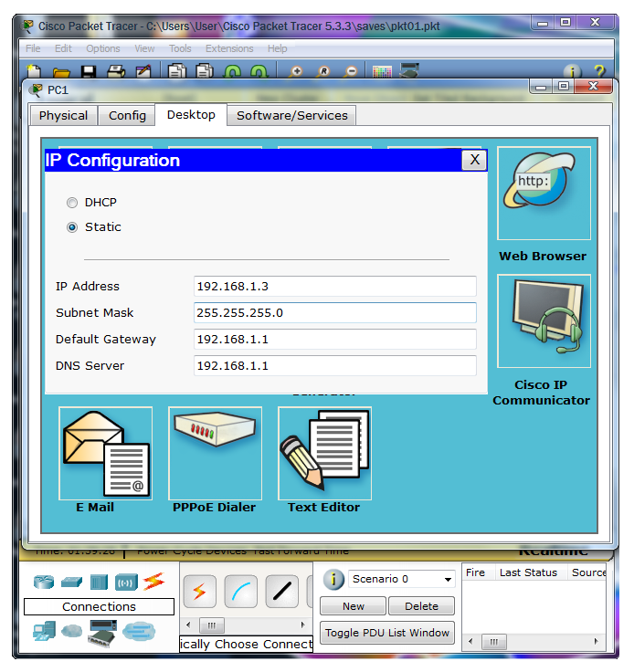
Task: Click the Last Status column header
Action: pos(528,572)
